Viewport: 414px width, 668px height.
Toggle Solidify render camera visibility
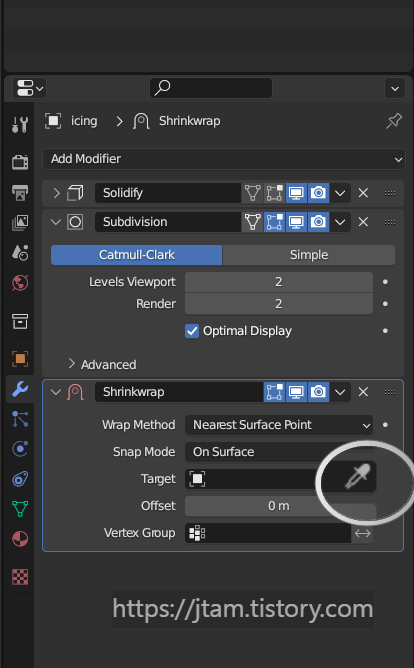coord(318,193)
